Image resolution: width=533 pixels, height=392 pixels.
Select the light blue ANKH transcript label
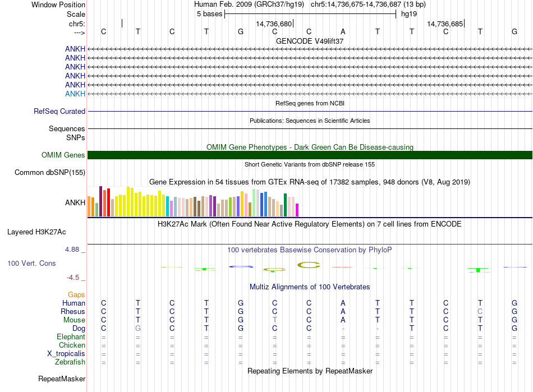(x=75, y=94)
